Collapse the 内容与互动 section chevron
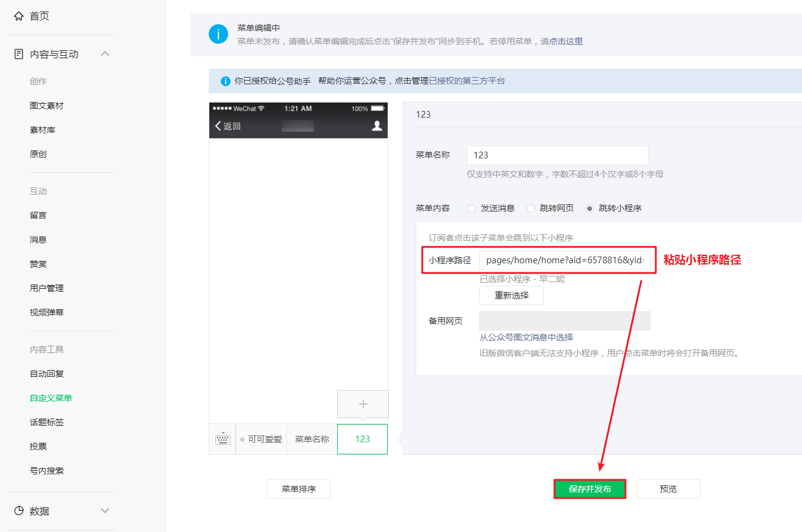This screenshot has width=802, height=532. [105, 54]
